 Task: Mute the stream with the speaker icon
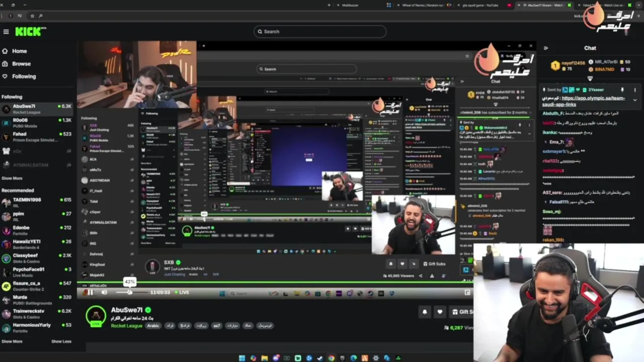104,292
